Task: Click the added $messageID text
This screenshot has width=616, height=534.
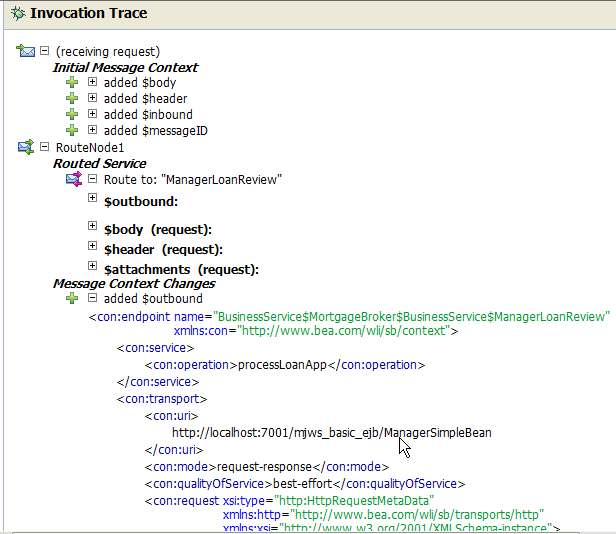Action: (156, 131)
